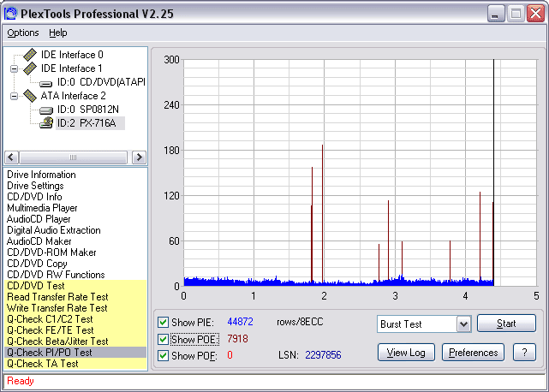The height and width of the screenshot is (392, 549).
Task: Open test Preferences
Action: click(x=473, y=353)
